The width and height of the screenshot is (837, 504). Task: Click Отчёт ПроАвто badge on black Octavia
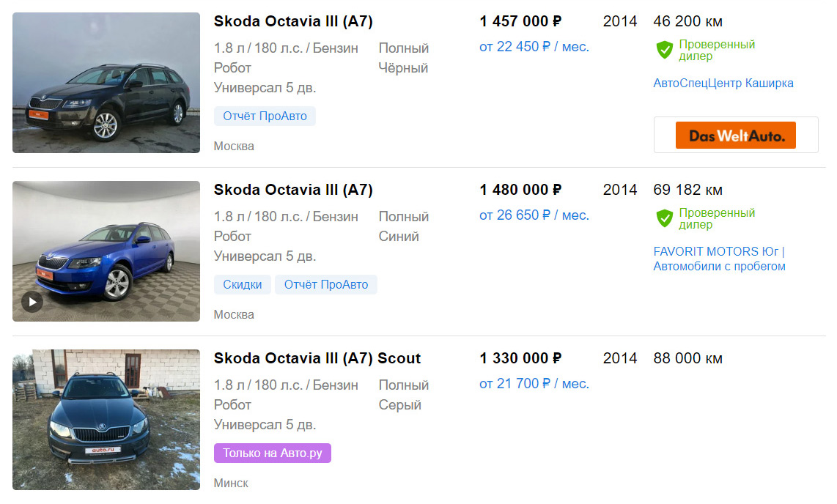coord(265,116)
